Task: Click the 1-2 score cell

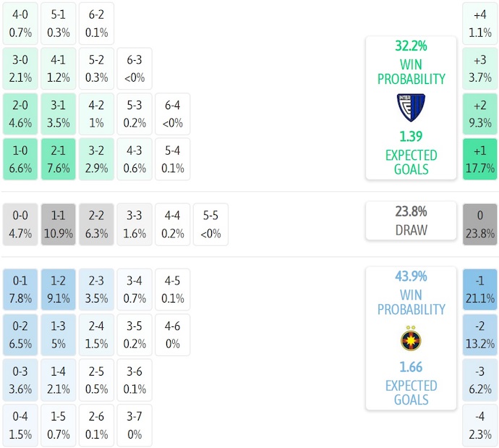Action: pos(59,289)
